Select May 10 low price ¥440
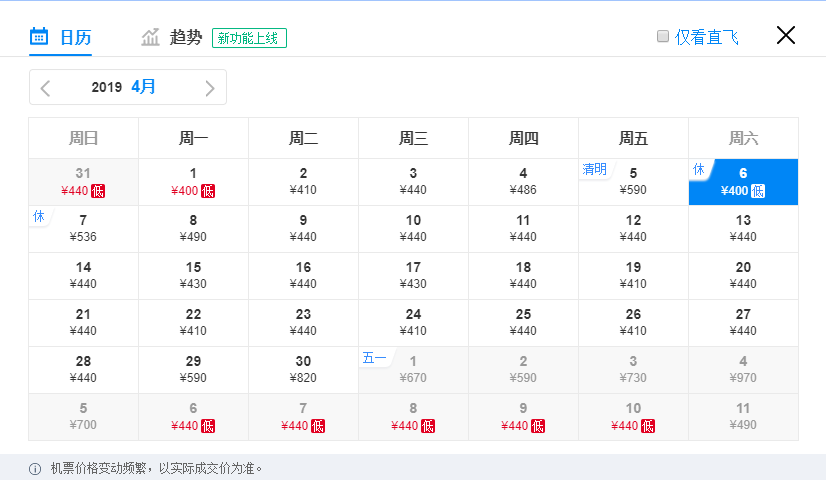Viewport: 826px width, 480px height. click(x=633, y=417)
